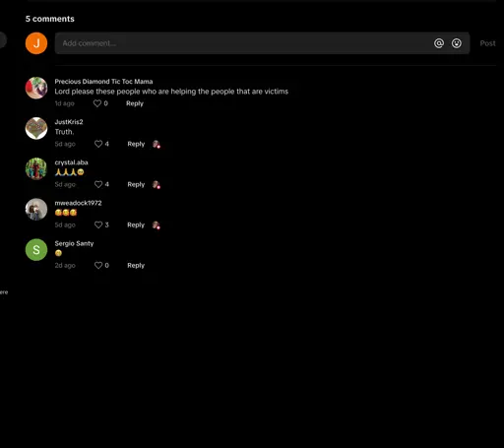Tap heart icon on mweadock1972's comment

click(x=98, y=224)
